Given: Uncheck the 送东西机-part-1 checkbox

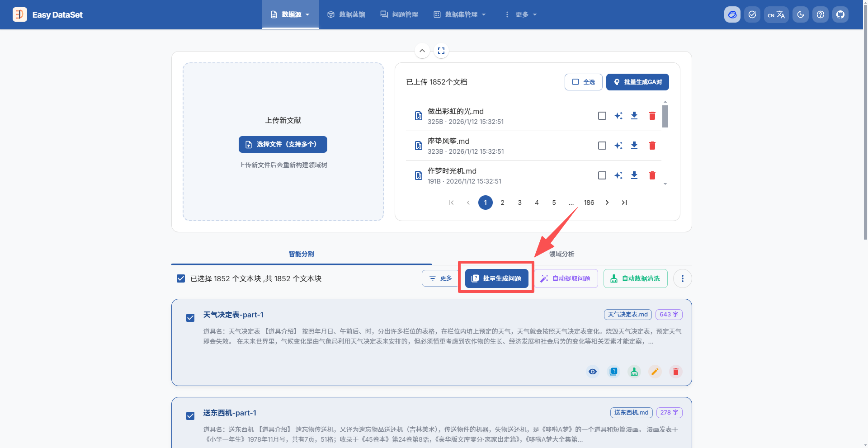Looking at the screenshot, I should pos(190,416).
